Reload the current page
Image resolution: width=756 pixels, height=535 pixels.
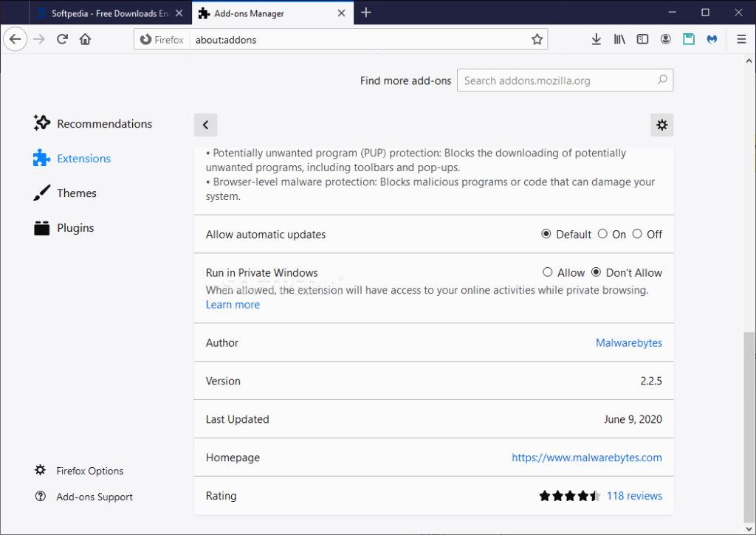(62, 39)
